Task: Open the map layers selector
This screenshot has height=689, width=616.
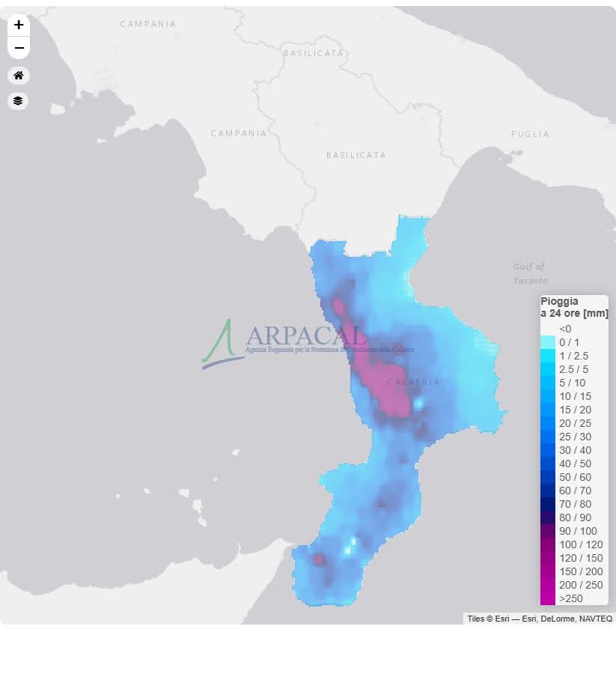Action: point(19,101)
